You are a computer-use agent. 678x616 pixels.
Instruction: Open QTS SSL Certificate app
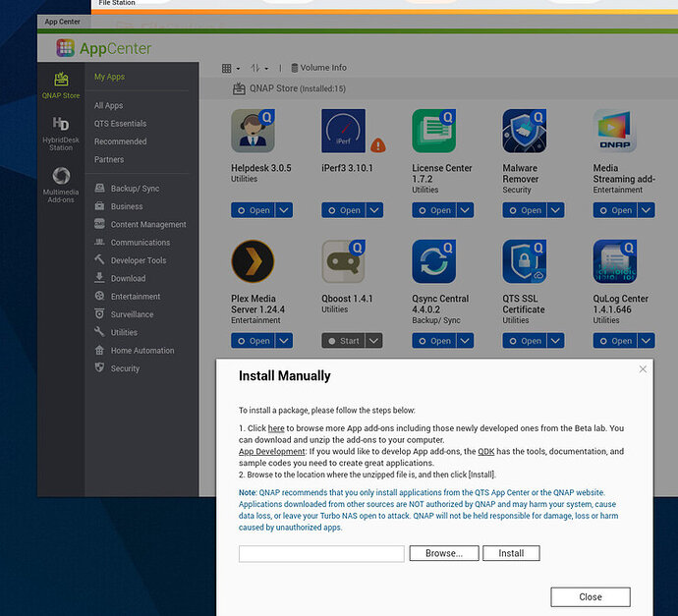[x=525, y=341]
